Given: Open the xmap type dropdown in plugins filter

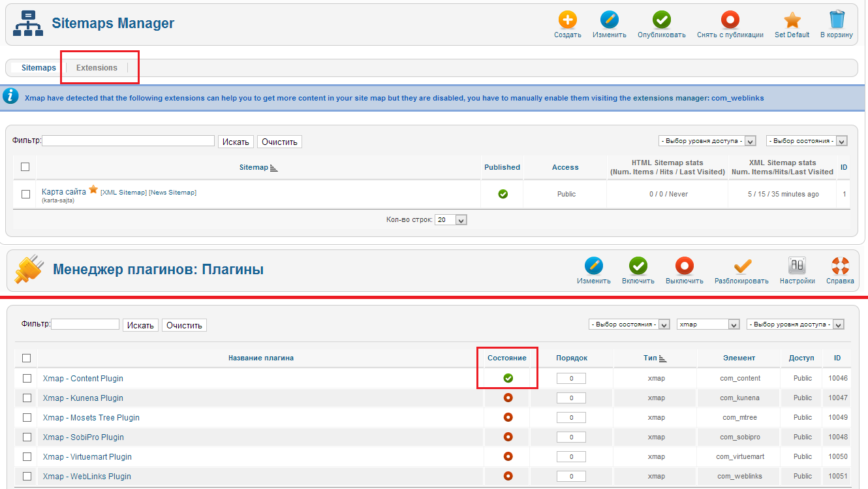Looking at the screenshot, I should 708,324.
